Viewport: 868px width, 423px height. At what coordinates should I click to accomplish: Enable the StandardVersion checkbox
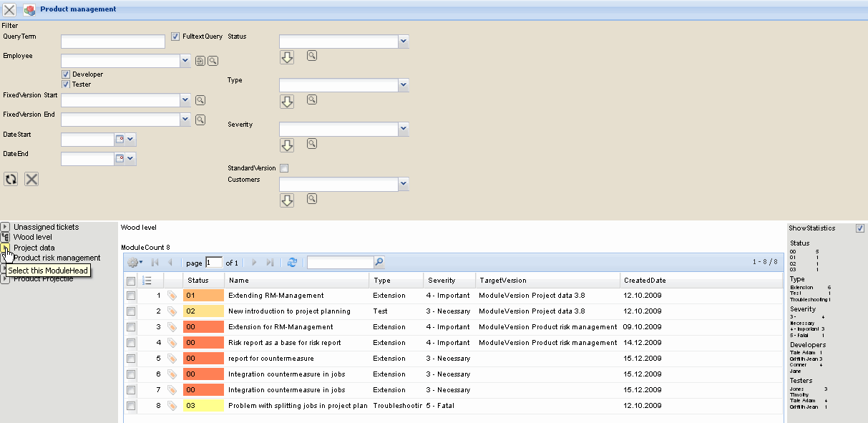point(284,168)
